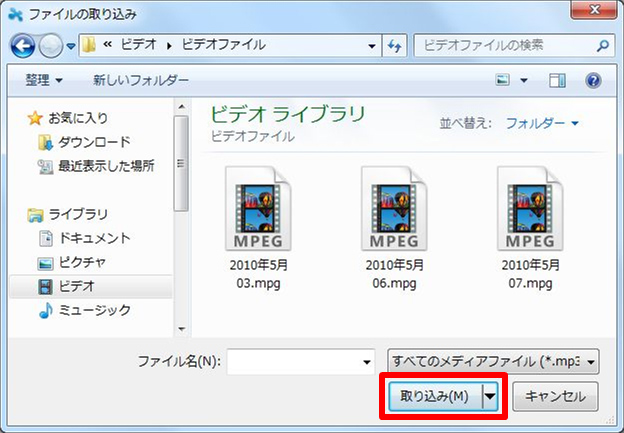Click the キャンセル button
This screenshot has height=433, width=624.
[556, 396]
